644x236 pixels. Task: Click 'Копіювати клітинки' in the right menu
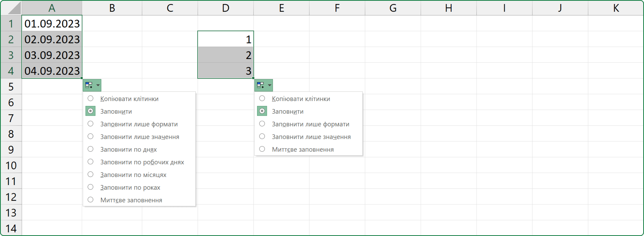(x=262, y=99)
